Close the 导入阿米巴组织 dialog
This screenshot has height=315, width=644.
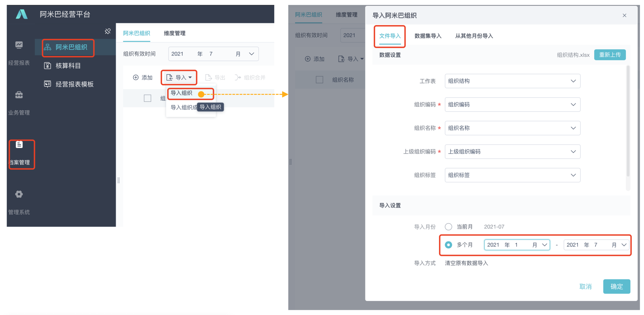pyautogui.click(x=625, y=15)
